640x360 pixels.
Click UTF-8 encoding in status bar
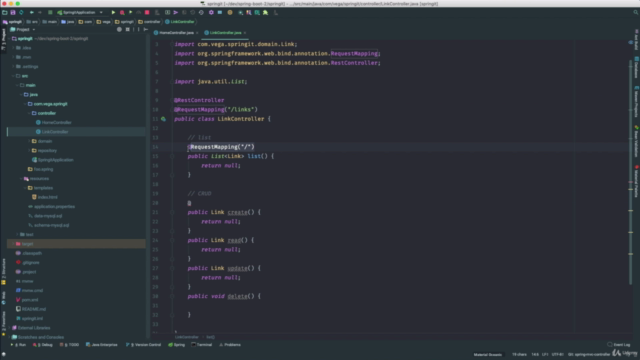pos(557,354)
